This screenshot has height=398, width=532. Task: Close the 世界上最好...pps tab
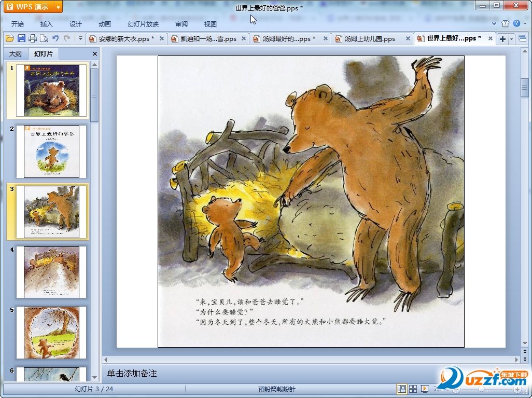tap(491, 38)
